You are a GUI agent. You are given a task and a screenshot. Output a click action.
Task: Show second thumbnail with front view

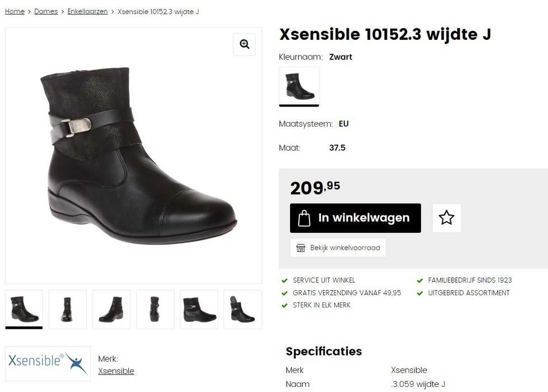pos(68,309)
